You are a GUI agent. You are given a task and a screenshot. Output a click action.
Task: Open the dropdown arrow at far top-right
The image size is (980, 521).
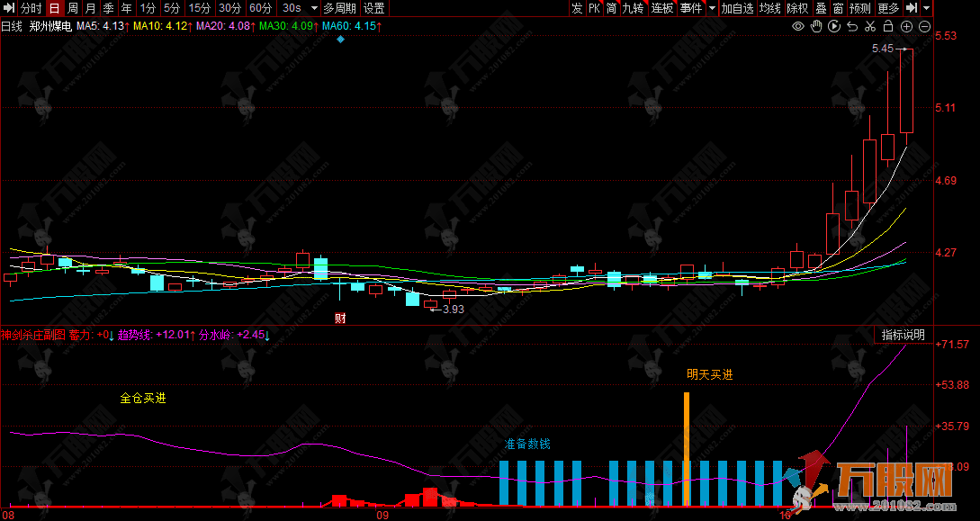(x=927, y=8)
